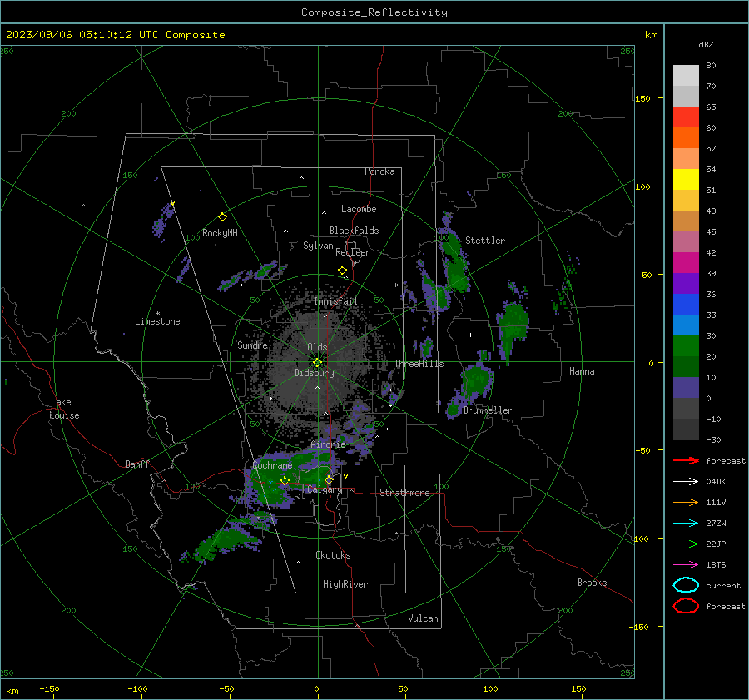Click the red forecast arrow in legend
749x700 pixels.
point(686,460)
